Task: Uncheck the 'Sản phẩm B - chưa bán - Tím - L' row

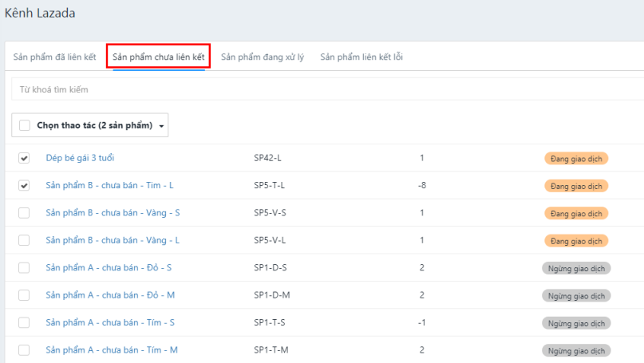Action: click(x=24, y=186)
